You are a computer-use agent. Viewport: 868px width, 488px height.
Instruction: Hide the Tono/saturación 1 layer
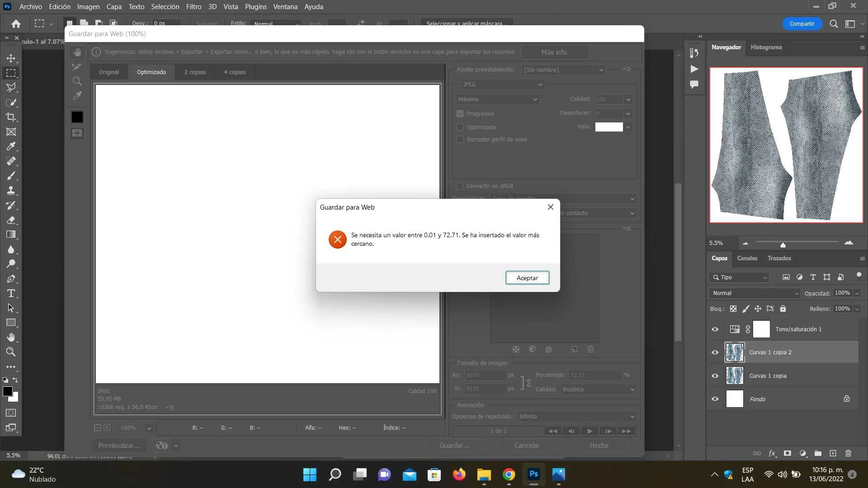coord(715,329)
